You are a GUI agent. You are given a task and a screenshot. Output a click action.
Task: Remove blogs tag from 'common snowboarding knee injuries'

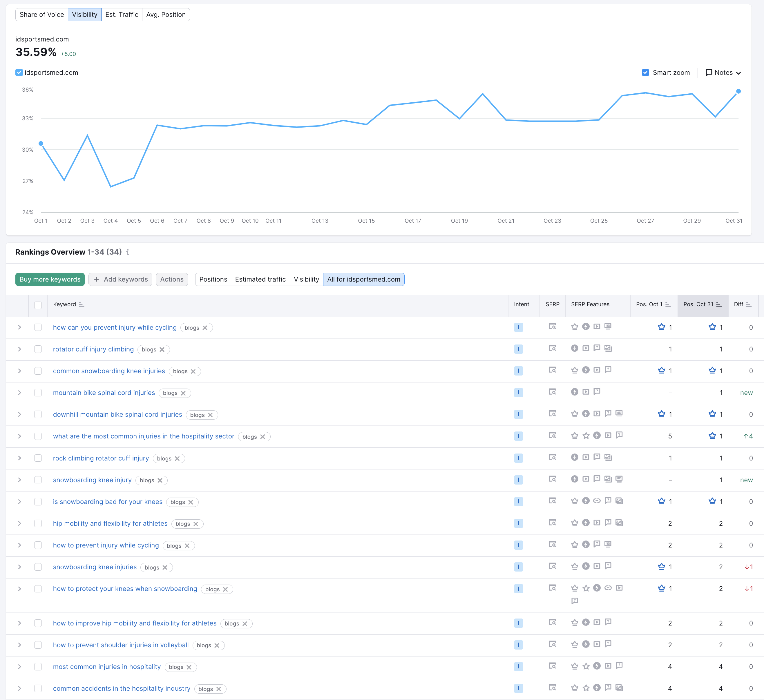pos(193,371)
